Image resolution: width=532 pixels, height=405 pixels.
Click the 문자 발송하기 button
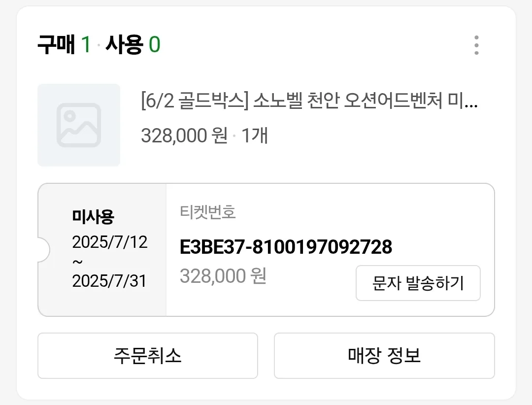pos(418,283)
